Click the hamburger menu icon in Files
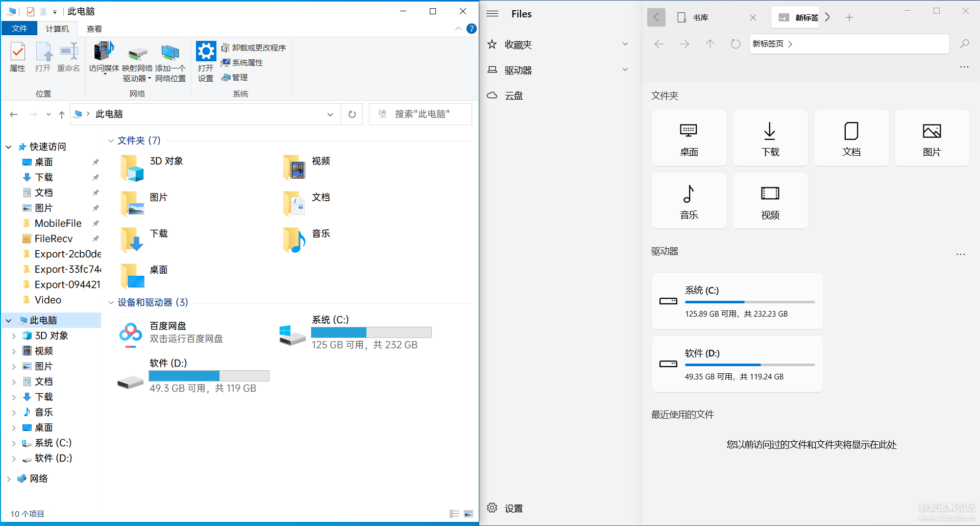 coord(492,14)
